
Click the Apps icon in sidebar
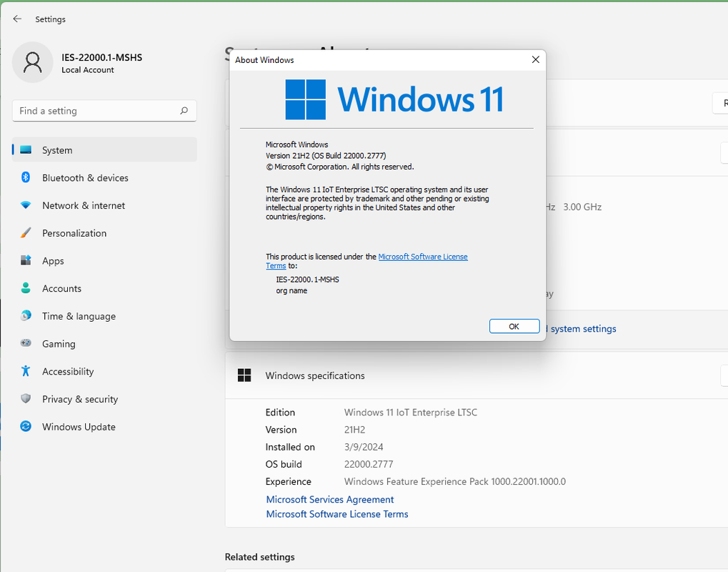(26, 260)
